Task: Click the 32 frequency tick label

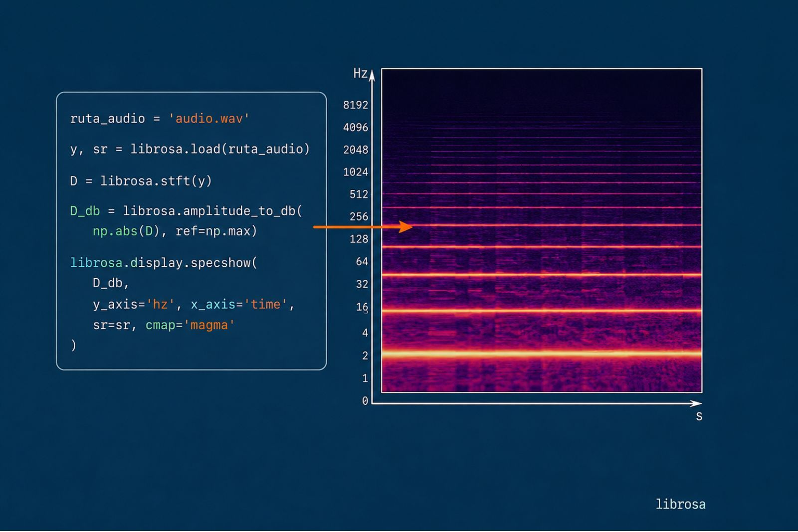Action: (362, 284)
